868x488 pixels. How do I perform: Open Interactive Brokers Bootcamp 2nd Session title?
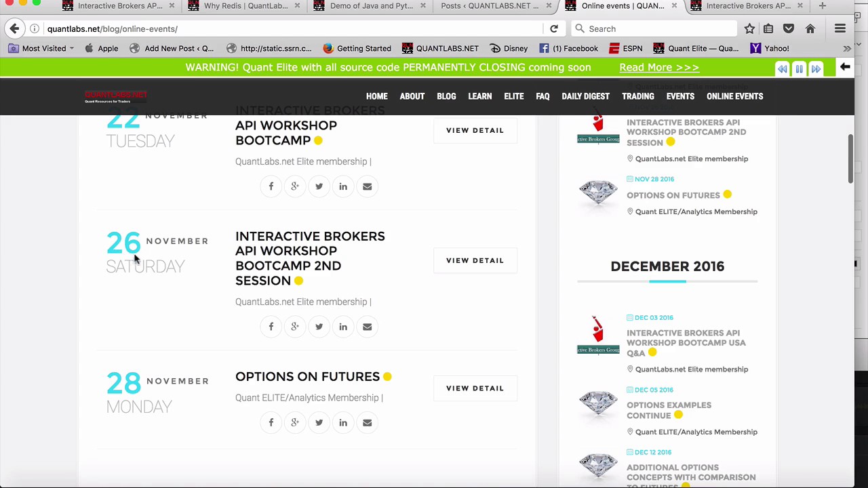point(310,258)
